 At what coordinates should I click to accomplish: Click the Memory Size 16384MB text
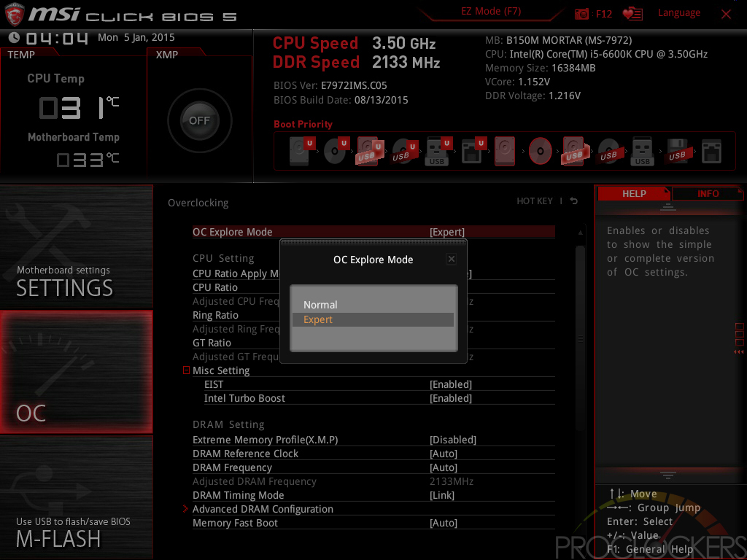pos(541,68)
